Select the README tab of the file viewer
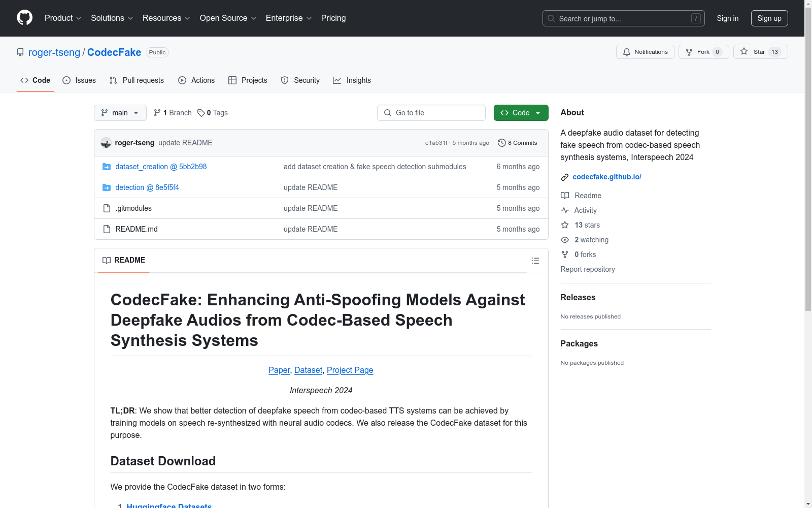The image size is (812, 508). pos(124,260)
